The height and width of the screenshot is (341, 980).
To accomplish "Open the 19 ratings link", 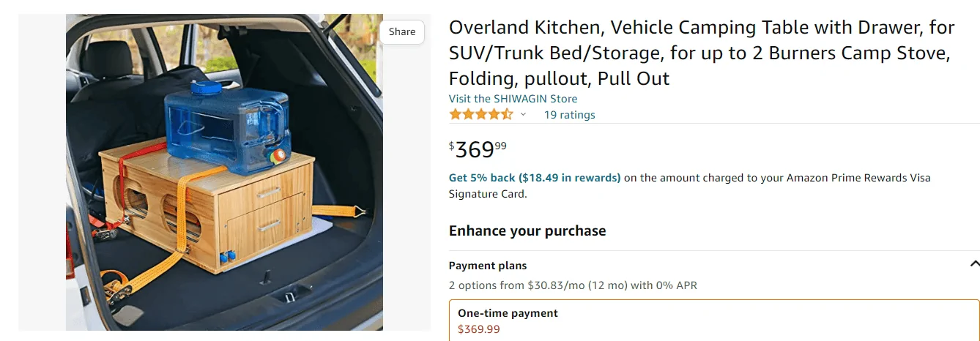I will (x=569, y=115).
